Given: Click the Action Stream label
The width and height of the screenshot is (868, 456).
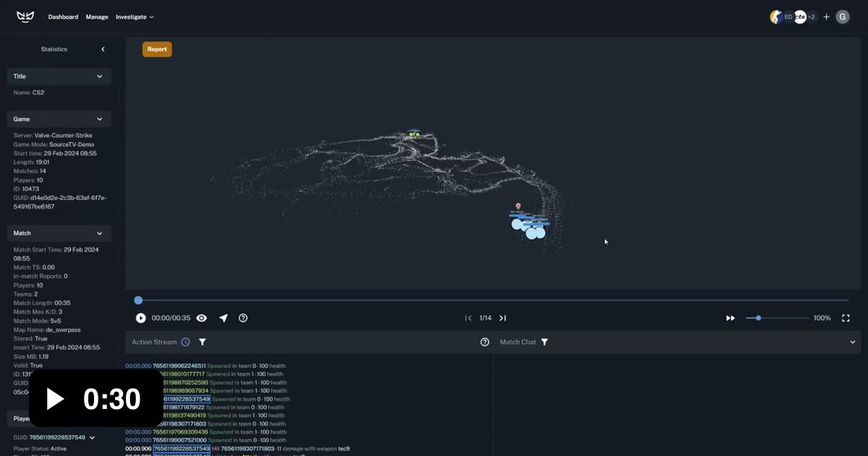Looking at the screenshot, I should pos(154,342).
